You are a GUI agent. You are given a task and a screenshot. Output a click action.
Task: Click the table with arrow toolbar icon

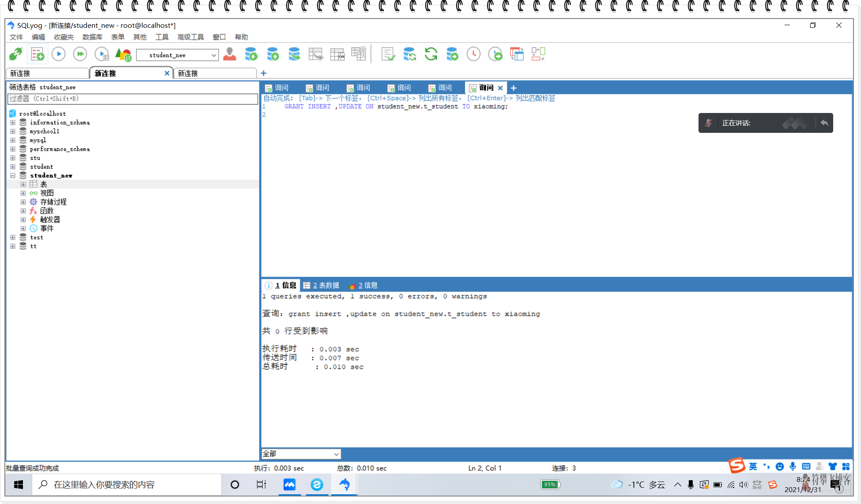pyautogui.click(x=316, y=54)
